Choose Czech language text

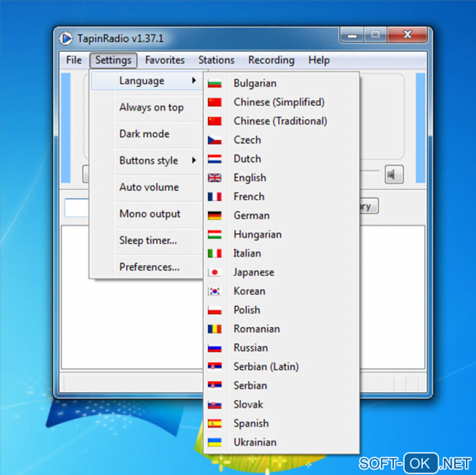247,140
